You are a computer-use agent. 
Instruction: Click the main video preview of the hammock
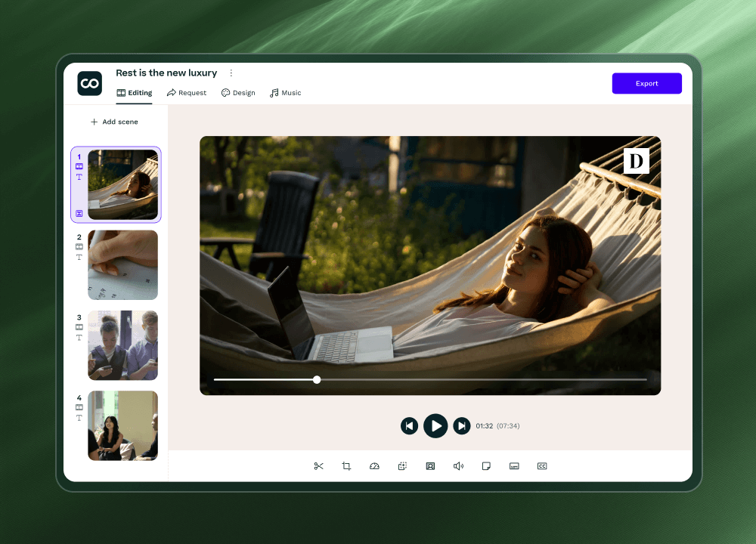click(430, 265)
